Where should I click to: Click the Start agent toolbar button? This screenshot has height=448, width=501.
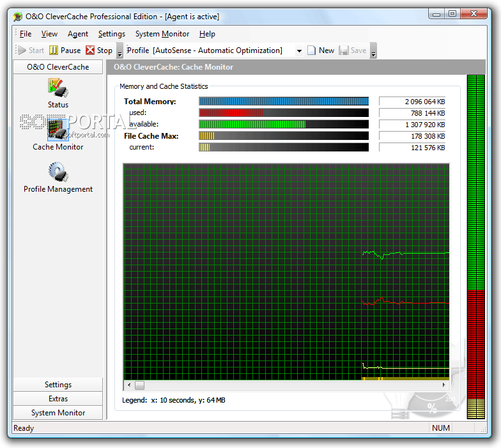(x=31, y=50)
